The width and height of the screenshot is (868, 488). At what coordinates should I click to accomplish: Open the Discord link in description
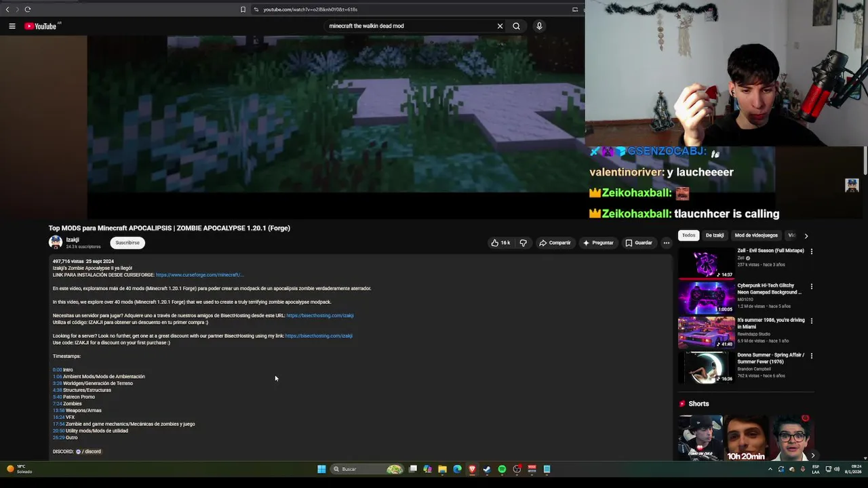pyautogui.click(x=88, y=451)
